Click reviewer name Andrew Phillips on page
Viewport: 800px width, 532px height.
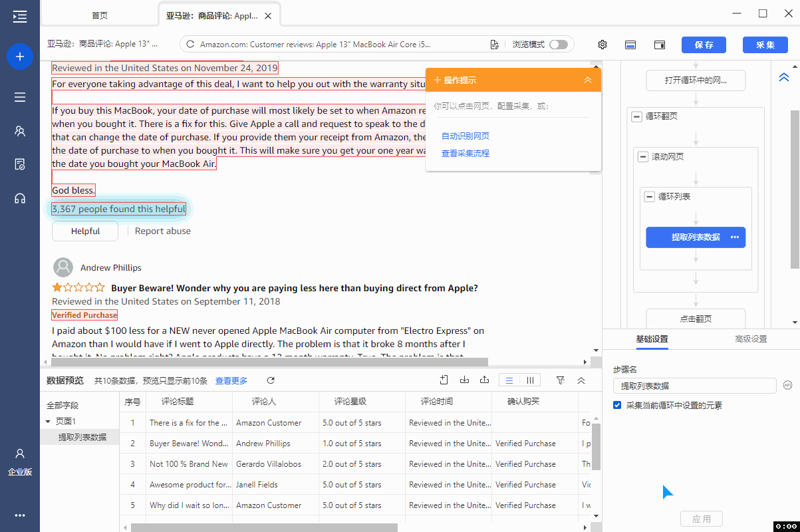click(111, 267)
